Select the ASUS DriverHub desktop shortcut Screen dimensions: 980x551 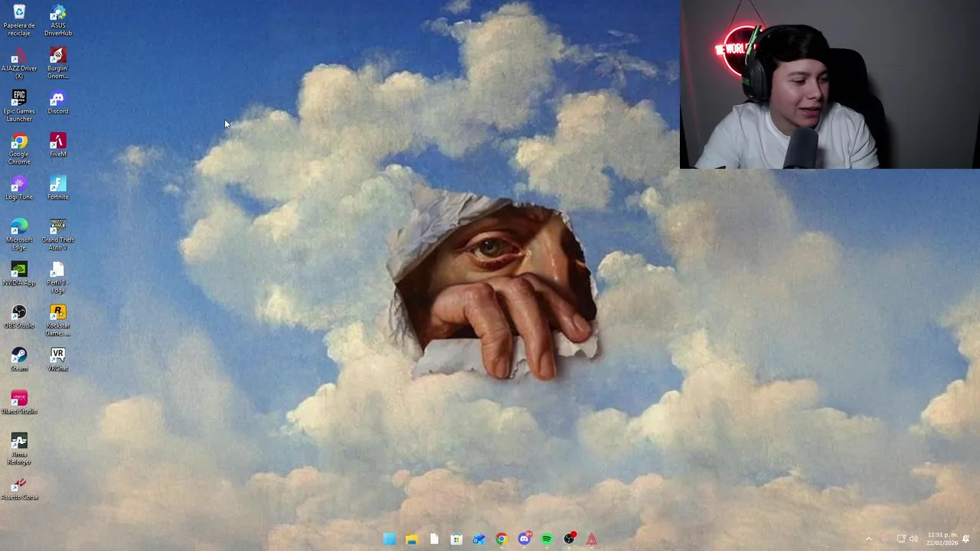[x=57, y=21]
